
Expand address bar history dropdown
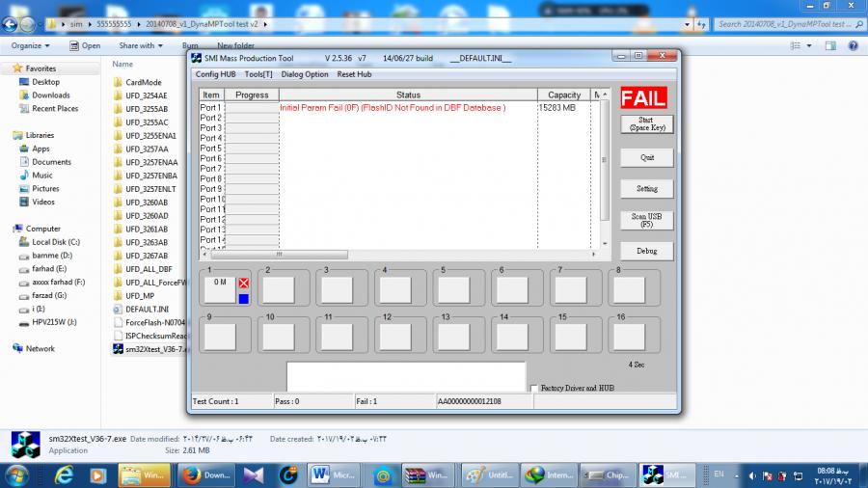[x=687, y=24]
